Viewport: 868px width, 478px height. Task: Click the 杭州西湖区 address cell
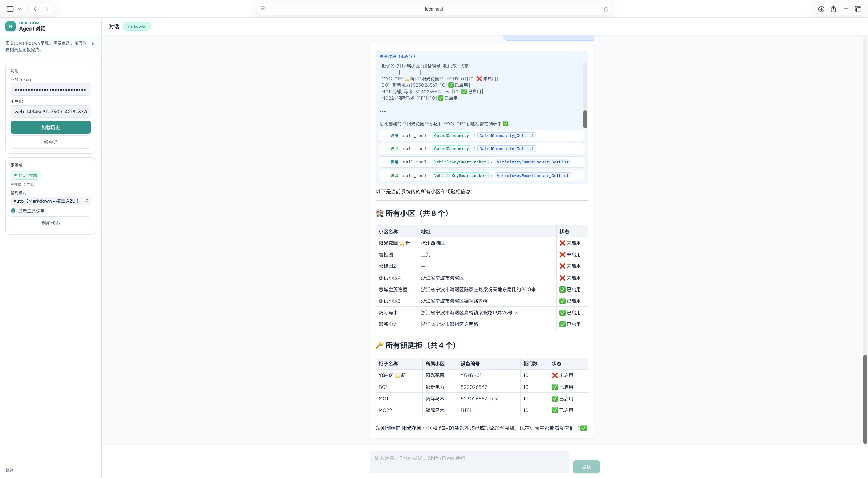(x=487, y=243)
